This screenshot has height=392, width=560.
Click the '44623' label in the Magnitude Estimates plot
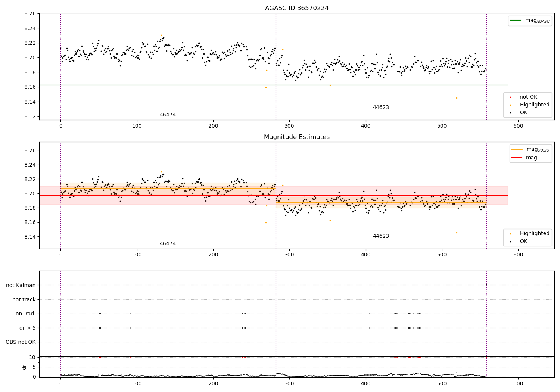click(381, 236)
